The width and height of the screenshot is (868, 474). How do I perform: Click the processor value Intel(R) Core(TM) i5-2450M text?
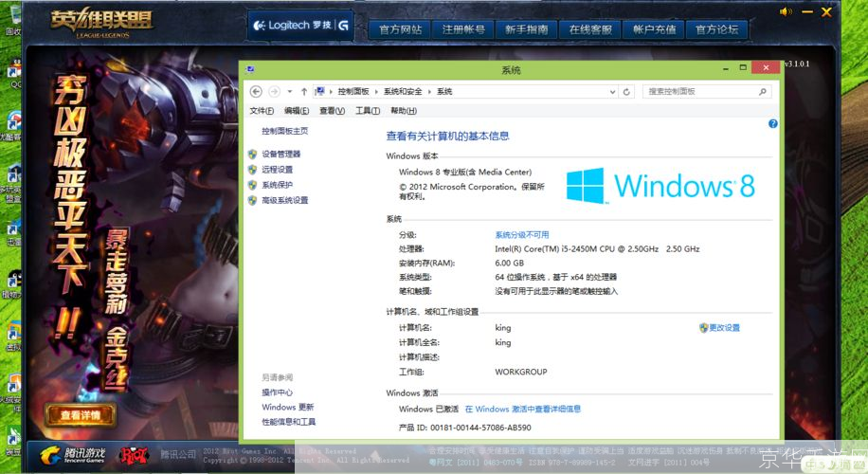597,249
